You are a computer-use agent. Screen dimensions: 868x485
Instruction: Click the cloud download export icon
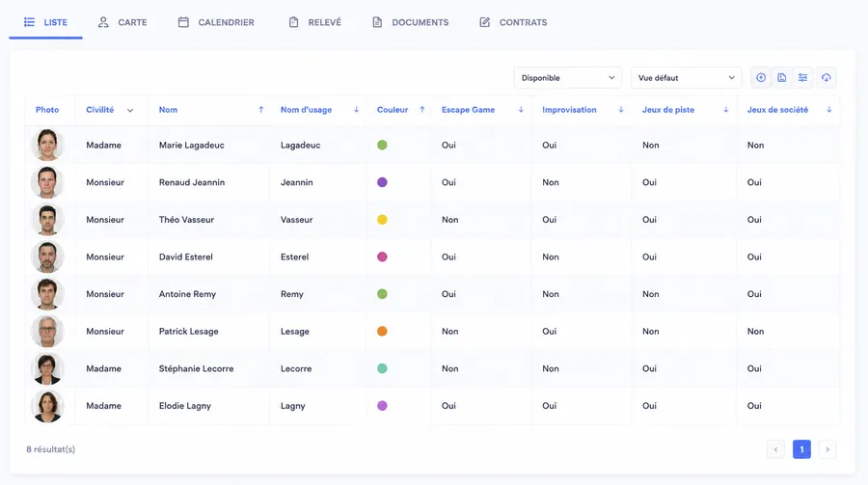point(826,77)
